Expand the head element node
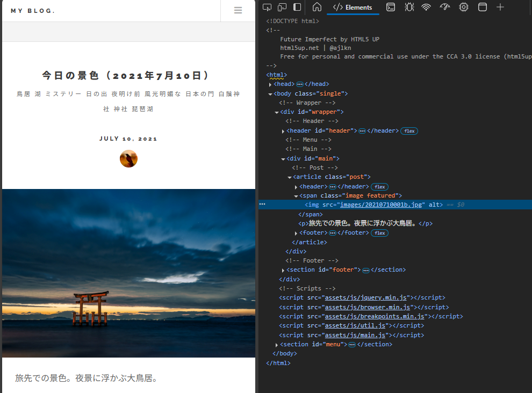Screen dimensions: 532x393 click(x=270, y=84)
